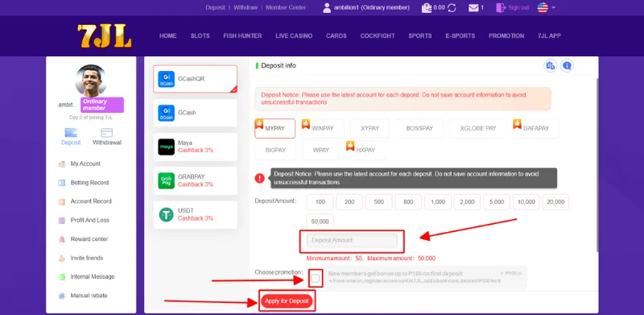The height and width of the screenshot is (315, 644).
Task: Tick the Choose promotion checkbox
Action: click(x=315, y=279)
